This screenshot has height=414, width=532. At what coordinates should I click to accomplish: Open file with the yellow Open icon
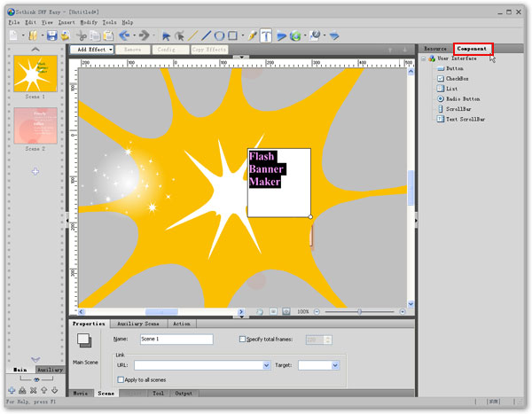[33, 35]
